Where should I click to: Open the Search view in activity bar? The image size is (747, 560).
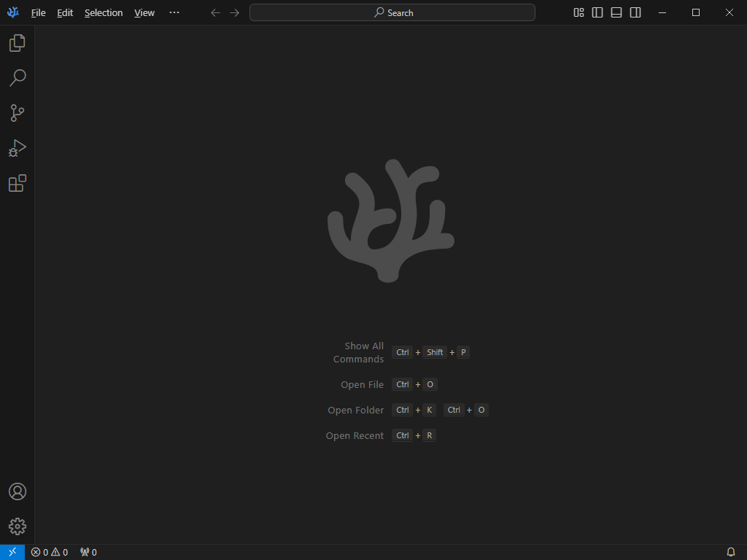18,78
